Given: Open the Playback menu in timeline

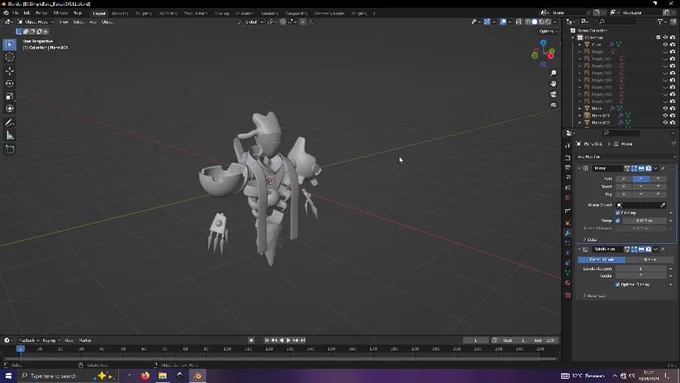Looking at the screenshot, I should [x=29, y=340].
